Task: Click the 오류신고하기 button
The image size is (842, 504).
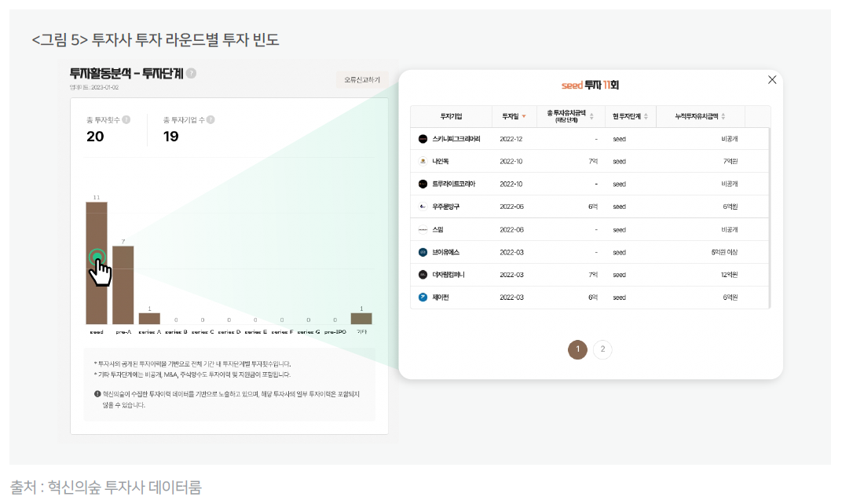Action: 362,80
